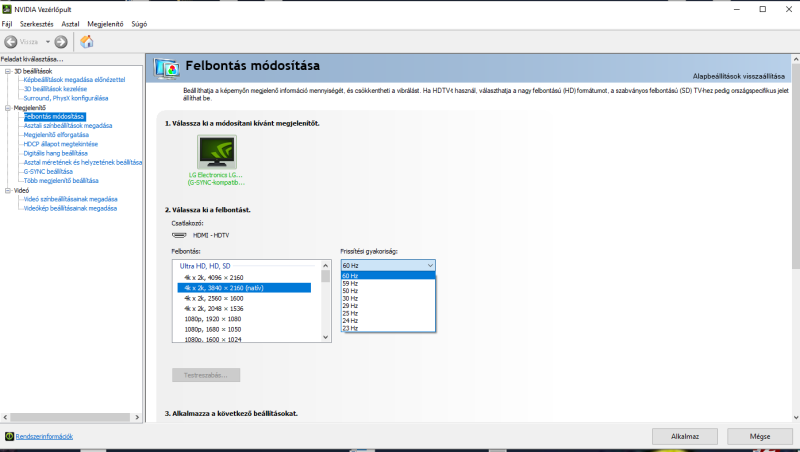The width and height of the screenshot is (800, 452).
Task: Open Megjelenítő elforgatása
Action: point(56,135)
